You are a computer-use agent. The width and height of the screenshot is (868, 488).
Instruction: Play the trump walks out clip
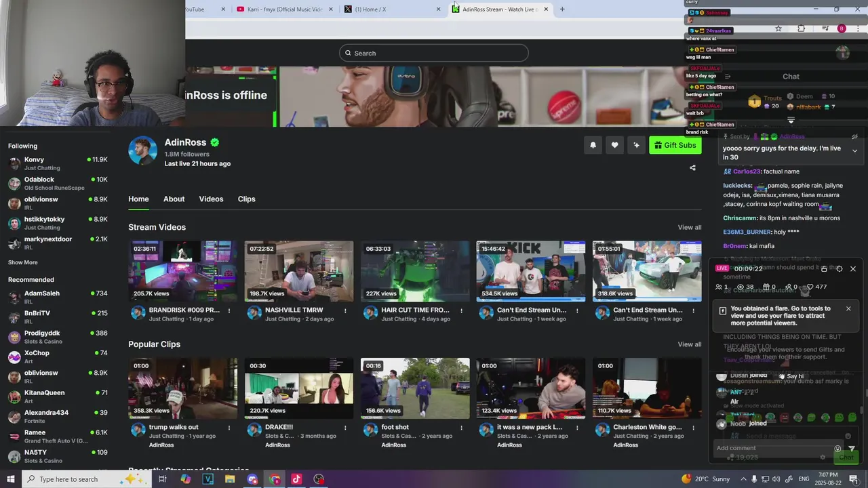click(183, 388)
